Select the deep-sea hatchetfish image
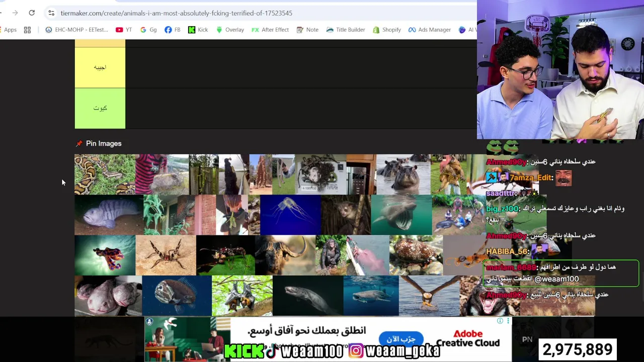644x362 pixels. coord(177,296)
